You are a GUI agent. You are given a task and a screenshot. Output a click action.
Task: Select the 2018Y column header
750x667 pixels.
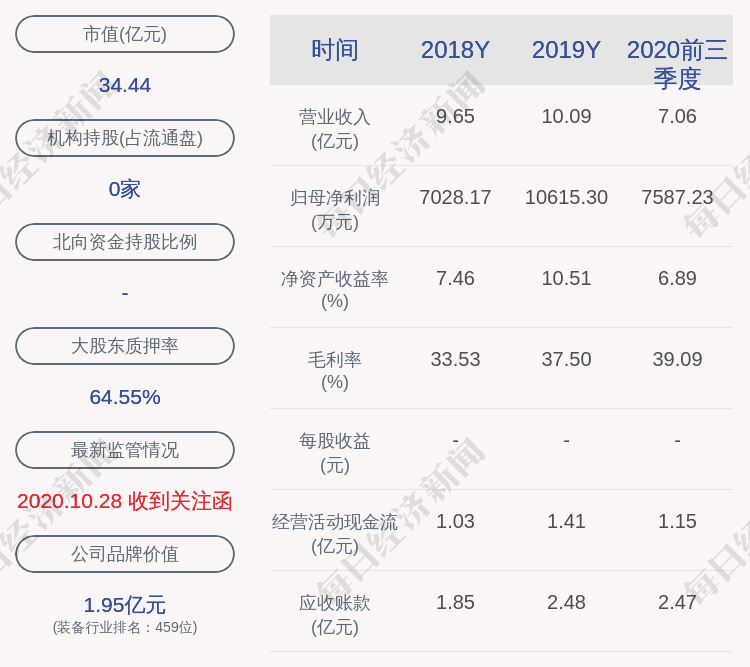[x=455, y=50]
